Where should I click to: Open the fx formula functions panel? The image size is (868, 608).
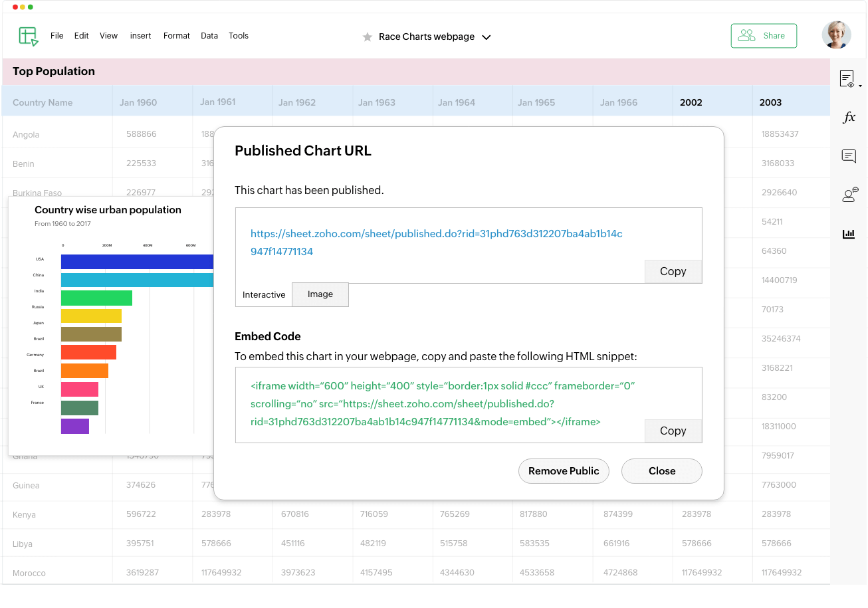tap(849, 118)
